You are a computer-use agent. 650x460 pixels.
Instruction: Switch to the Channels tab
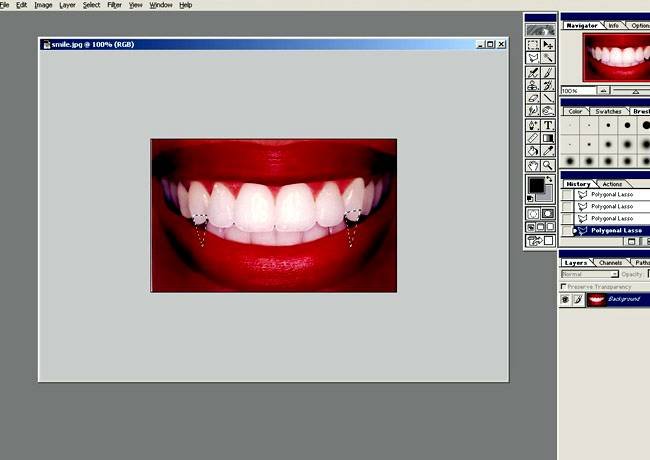click(x=609, y=262)
